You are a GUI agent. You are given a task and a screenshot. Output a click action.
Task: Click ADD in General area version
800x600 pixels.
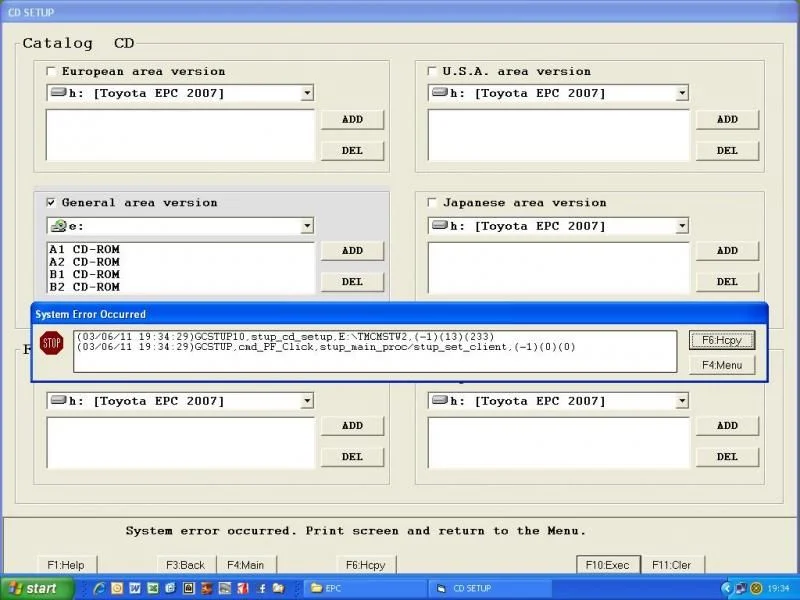pos(352,251)
